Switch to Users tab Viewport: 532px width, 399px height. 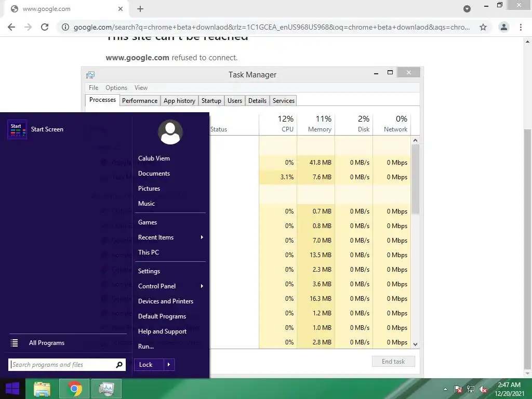(x=235, y=101)
